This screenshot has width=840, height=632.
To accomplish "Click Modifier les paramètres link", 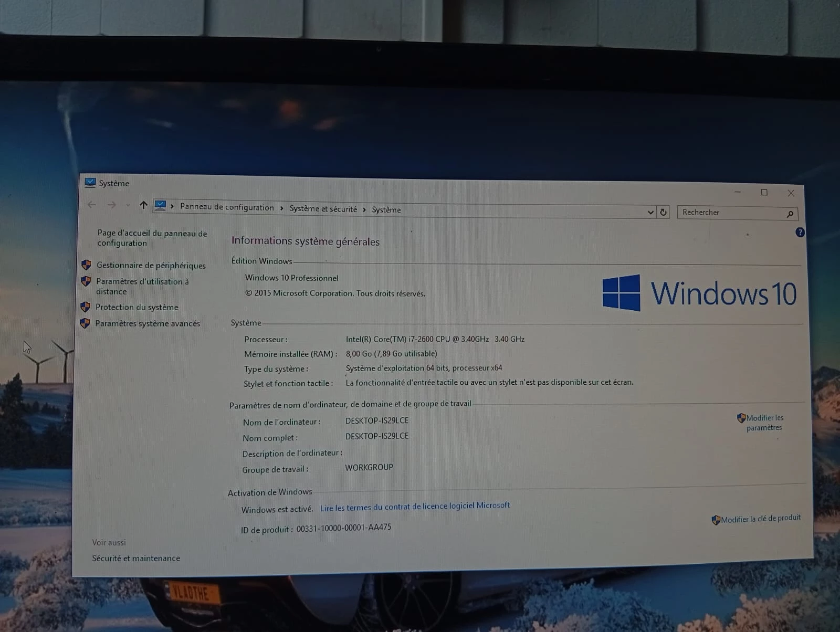I will (x=765, y=423).
